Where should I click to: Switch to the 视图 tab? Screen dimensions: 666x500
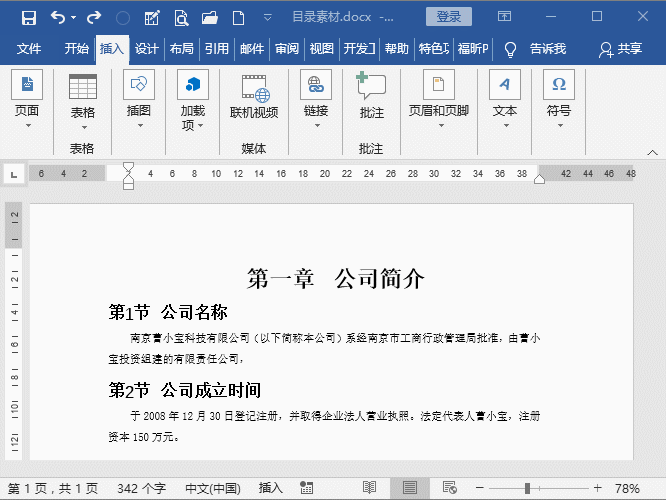coord(322,48)
